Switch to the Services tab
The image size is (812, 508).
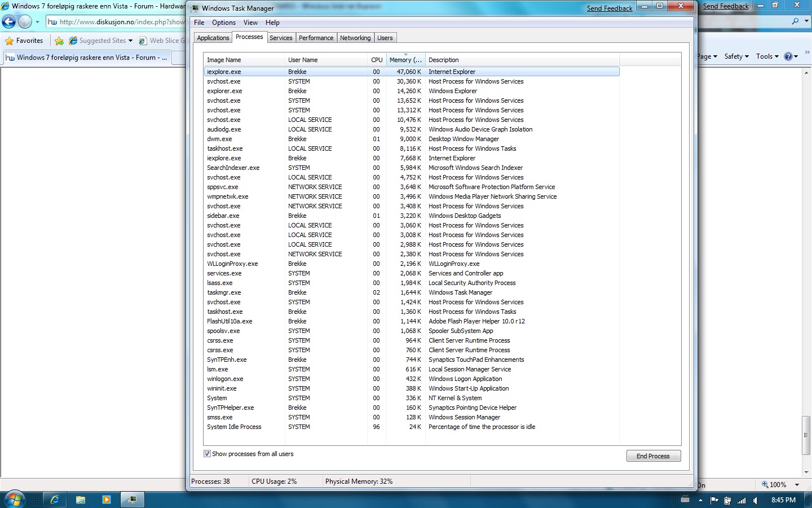coord(281,38)
